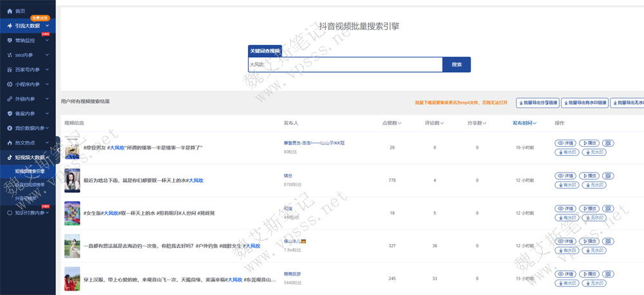
Task: Click the link icon beside 外链内参
Action: coord(10,99)
